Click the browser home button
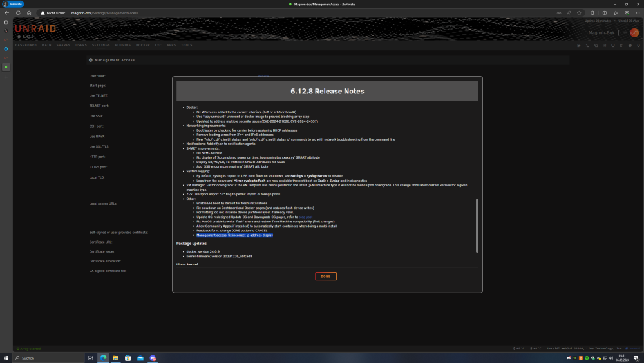Viewport: 644px width, 363px height. click(29, 13)
